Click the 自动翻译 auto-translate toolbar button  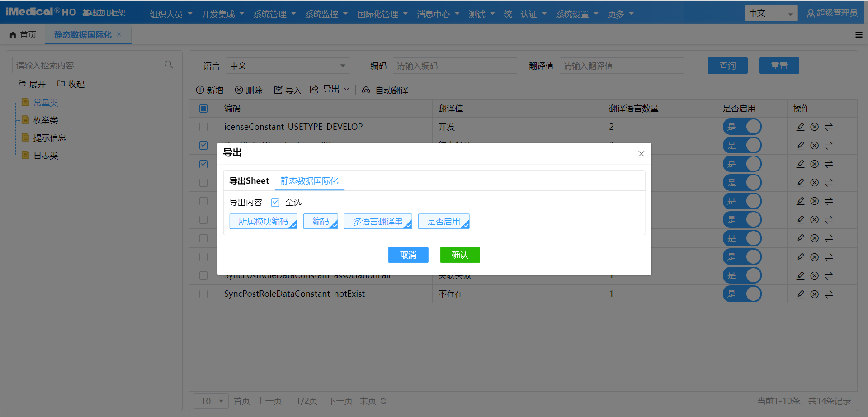tap(385, 90)
